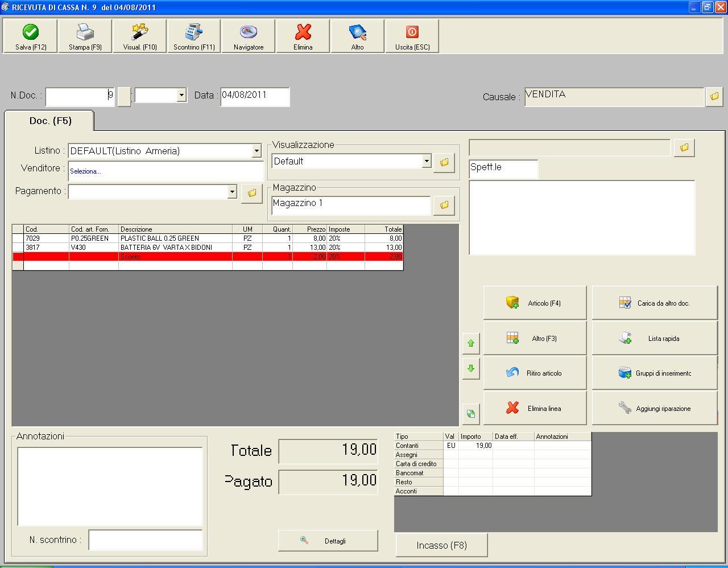Click the customer address text area
The height and width of the screenshot is (568, 728).
coord(582,217)
